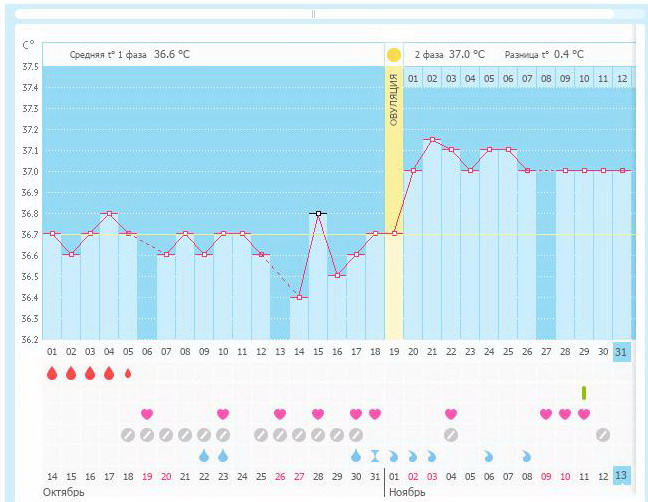
Task: Click the small blue drop above November 06
Action: click(x=489, y=455)
